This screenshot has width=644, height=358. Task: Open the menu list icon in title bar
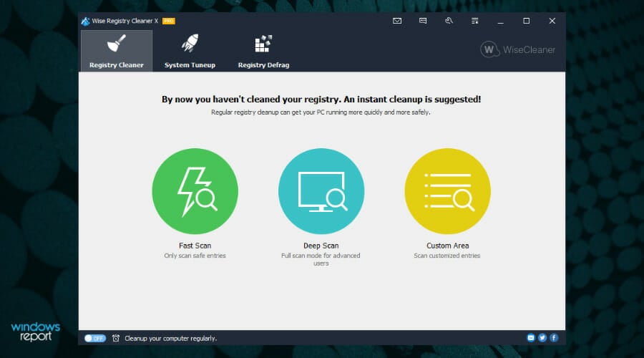point(475,21)
